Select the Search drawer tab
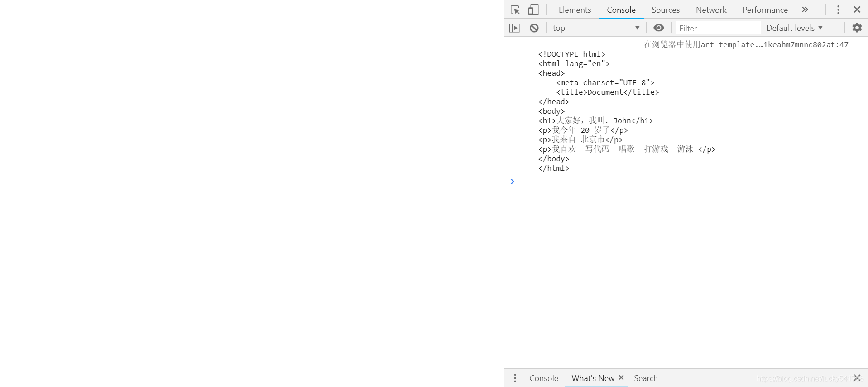Image resolution: width=868 pixels, height=387 pixels. [646, 378]
